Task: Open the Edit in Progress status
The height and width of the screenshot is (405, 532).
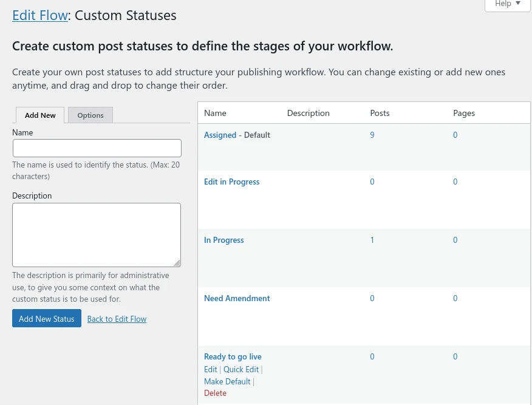Action: (231, 181)
